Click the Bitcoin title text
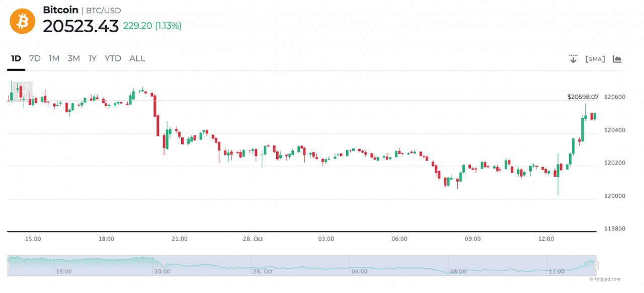 (60, 10)
